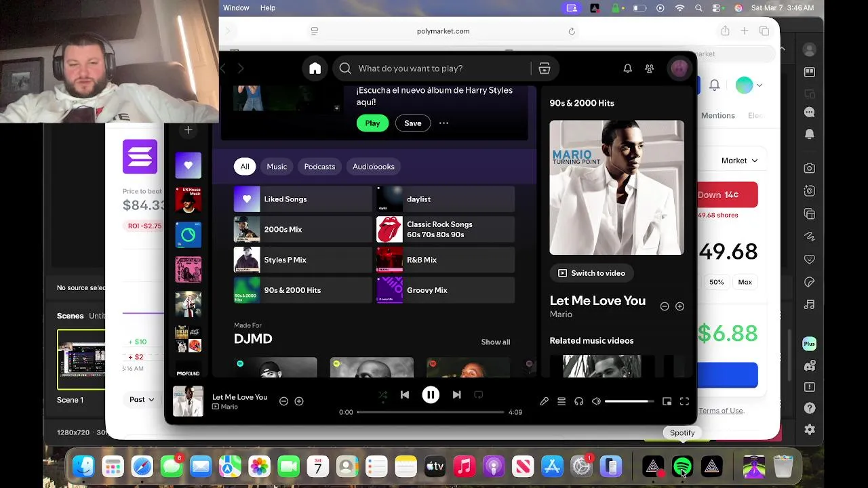Screen dimensions: 868x488
Task: Open Spotify miniplayer icon
Action: (x=667, y=401)
